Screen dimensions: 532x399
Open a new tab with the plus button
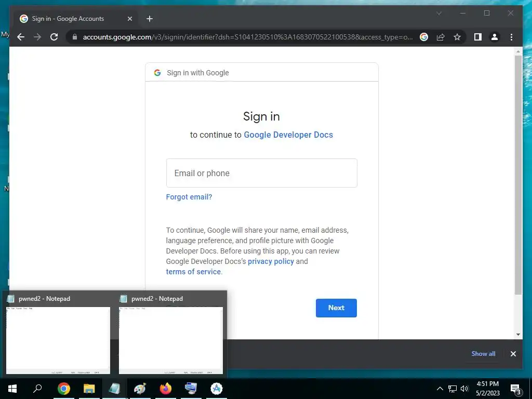pyautogui.click(x=150, y=19)
